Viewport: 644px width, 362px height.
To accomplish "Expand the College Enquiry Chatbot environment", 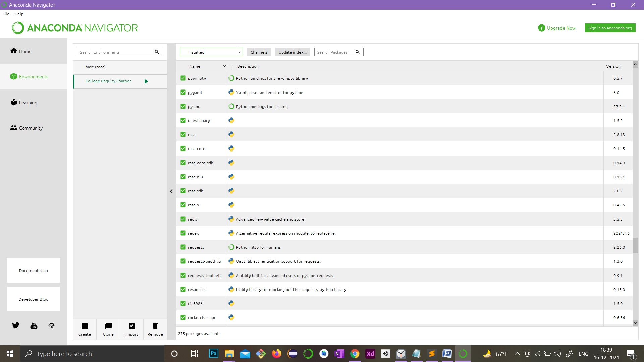I will point(147,81).
